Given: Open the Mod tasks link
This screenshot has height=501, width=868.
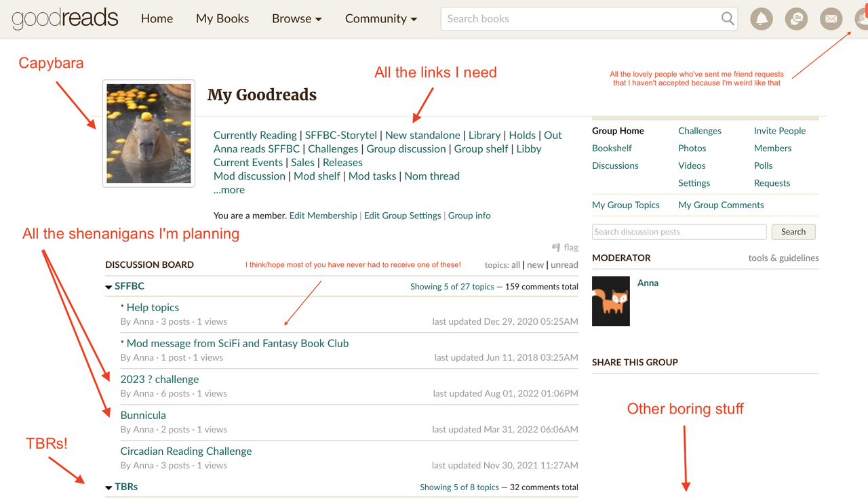Looking at the screenshot, I should (x=372, y=176).
